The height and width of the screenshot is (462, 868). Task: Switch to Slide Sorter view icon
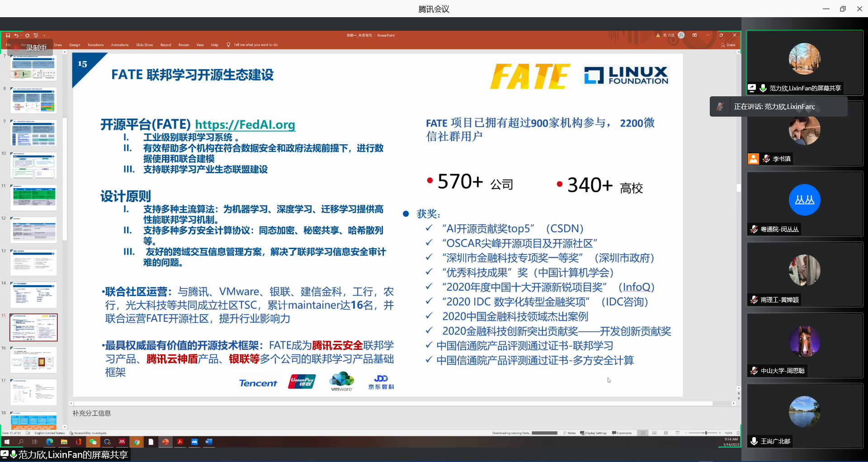(x=654, y=433)
